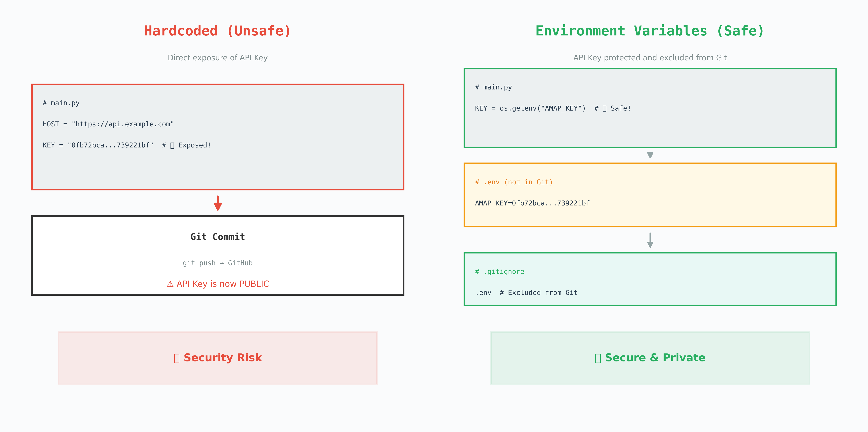The image size is (868, 432).
Task: Click the git push → GitHub text
Action: tap(218, 263)
